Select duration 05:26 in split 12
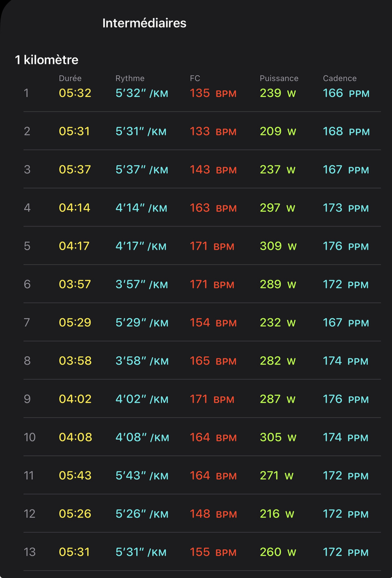Image resolution: width=392 pixels, height=578 pixels. coord(75,514)
